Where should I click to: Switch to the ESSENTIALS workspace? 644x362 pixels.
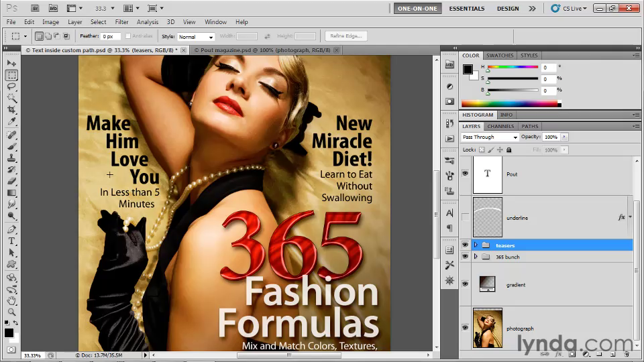(466, 9)
